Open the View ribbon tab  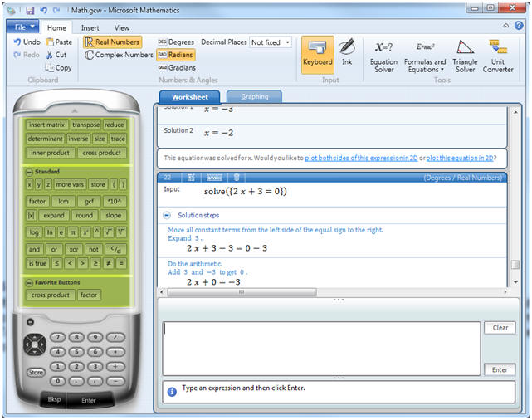[x=121, y=28]
